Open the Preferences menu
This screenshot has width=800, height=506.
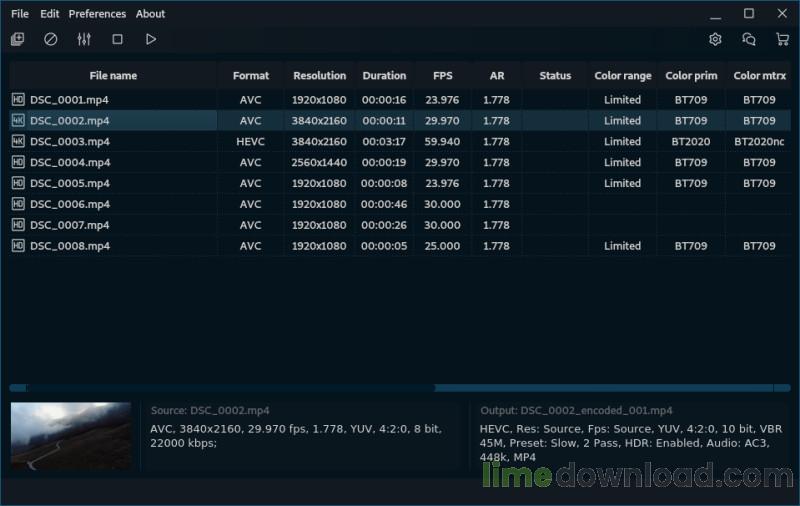(x=97, y=14)
